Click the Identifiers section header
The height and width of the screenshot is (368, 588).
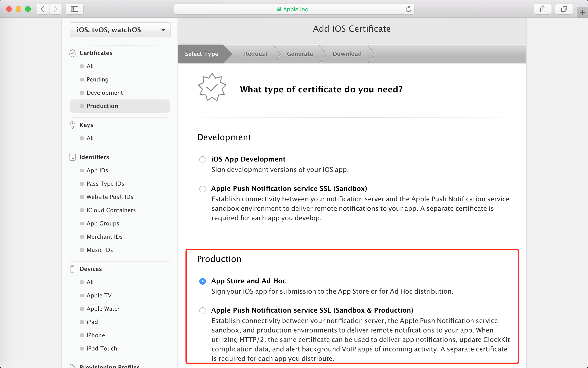click(x=94, y=157)
